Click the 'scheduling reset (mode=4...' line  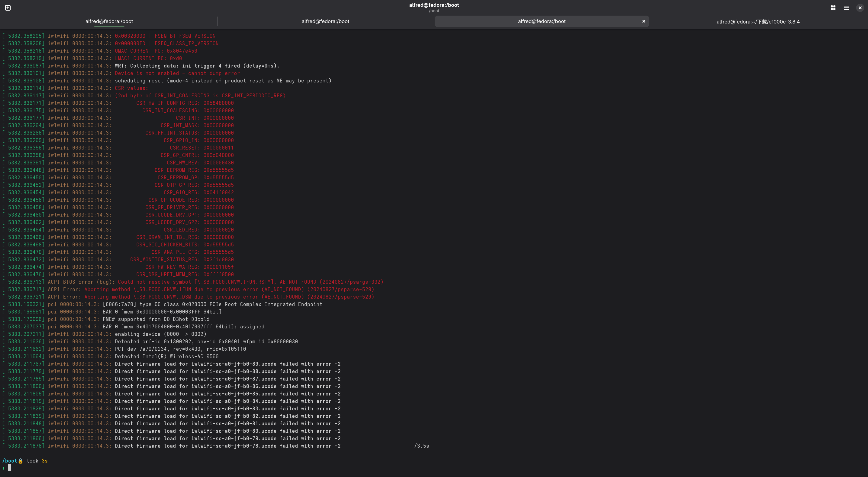coord(223,80)
